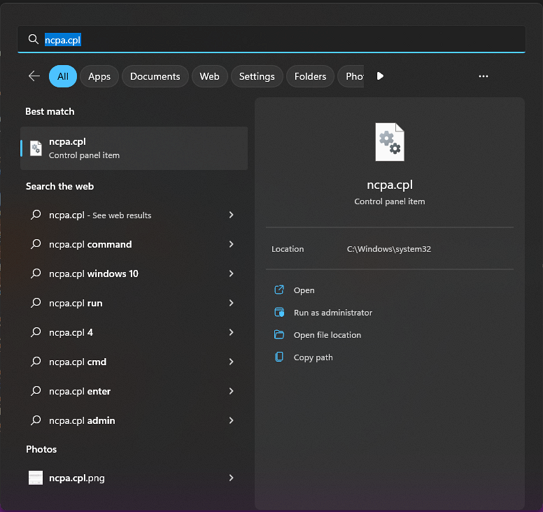The height and width of the screenshot is (512, 543).
Task: Select the ncpa.cpl Control panel item result
Action: point(134,148)
